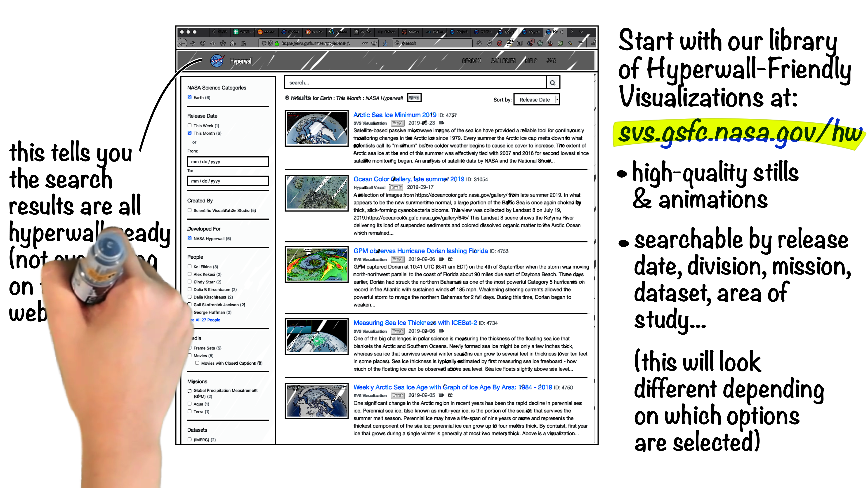Open the page actions three-dots menu
Image resolution: width=868 pixels, height=488 pixels.
point(365,43)
